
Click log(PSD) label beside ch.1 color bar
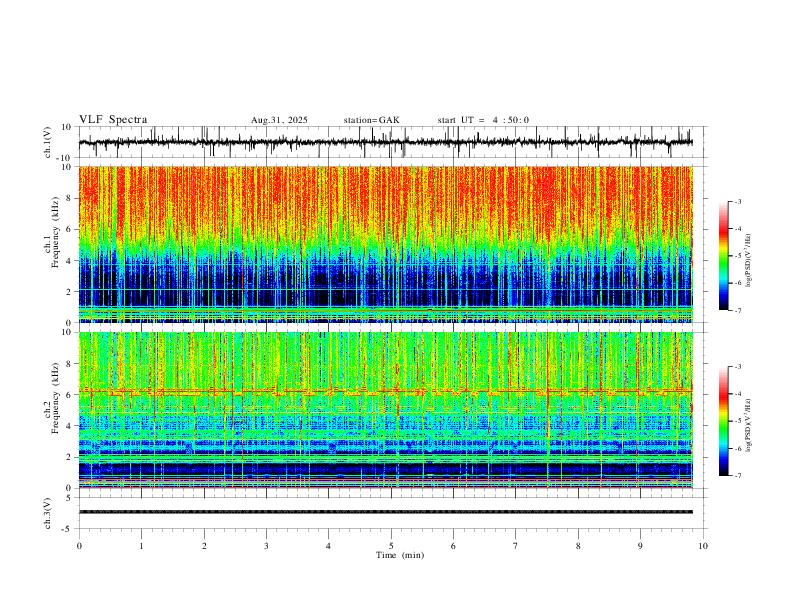[x=749, y=260]
